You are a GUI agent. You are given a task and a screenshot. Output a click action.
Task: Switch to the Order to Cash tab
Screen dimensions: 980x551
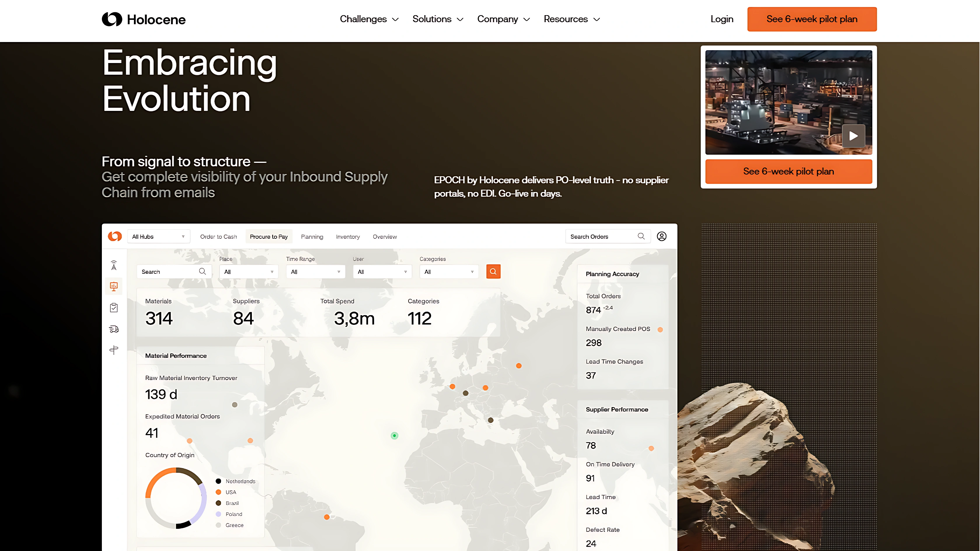coord(218,237)
